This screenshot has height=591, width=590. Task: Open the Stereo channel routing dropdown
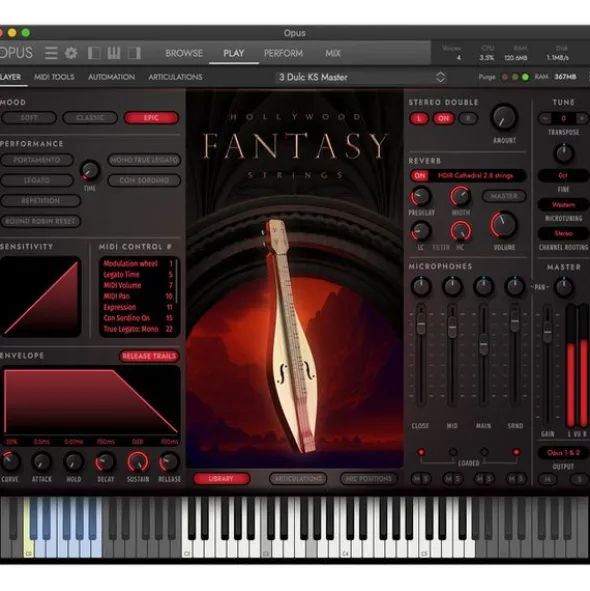(x=563, y=233)
